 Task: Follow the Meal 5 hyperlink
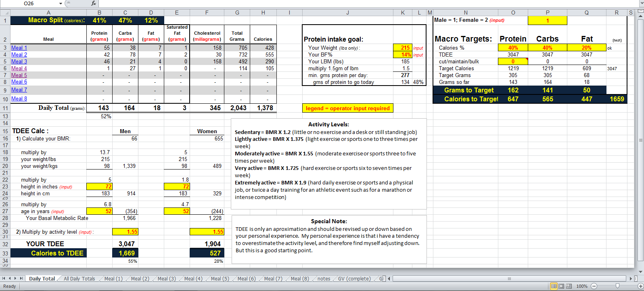[19, 75]
